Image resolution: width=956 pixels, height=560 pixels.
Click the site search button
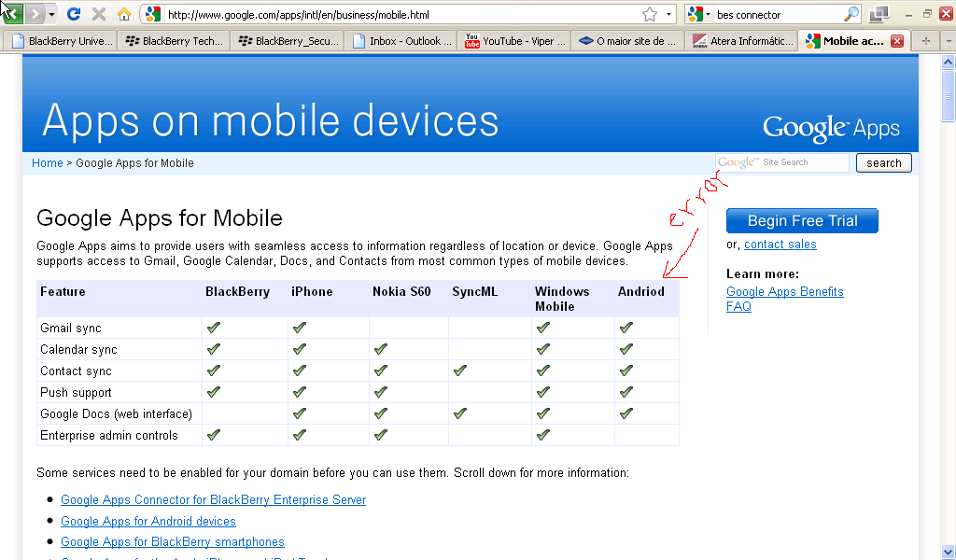click(883, 162)
